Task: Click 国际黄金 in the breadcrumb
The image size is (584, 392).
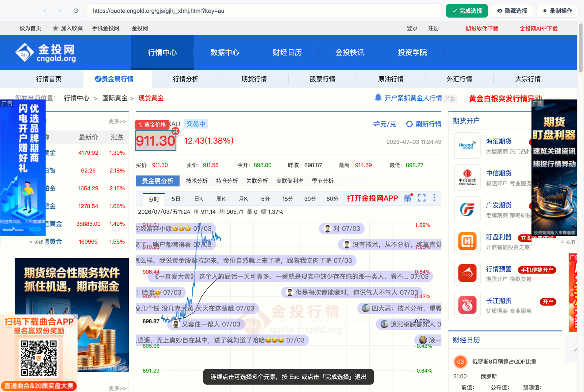Action: coord(115,98)
